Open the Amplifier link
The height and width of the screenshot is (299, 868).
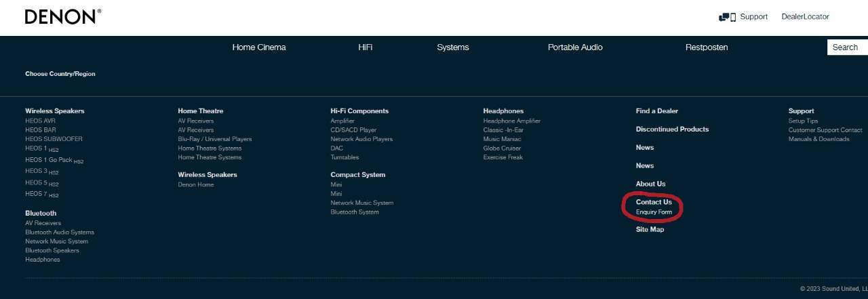tap(342, 121)
